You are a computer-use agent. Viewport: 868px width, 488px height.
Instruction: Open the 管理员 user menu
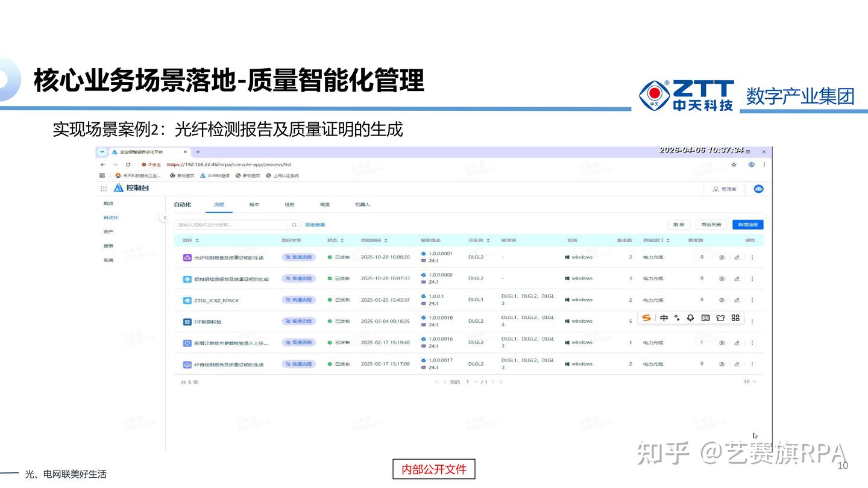pos(725,189)
